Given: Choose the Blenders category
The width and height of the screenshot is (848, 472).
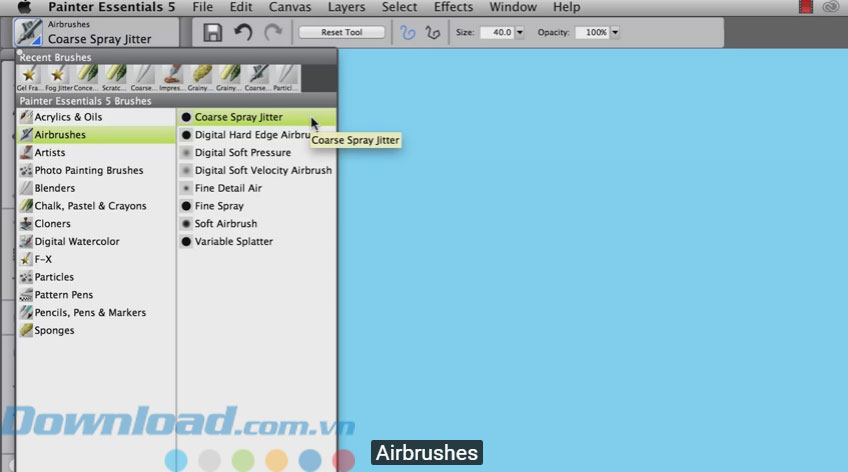Looking at the screenshot, I should click(x=96, y=188).
